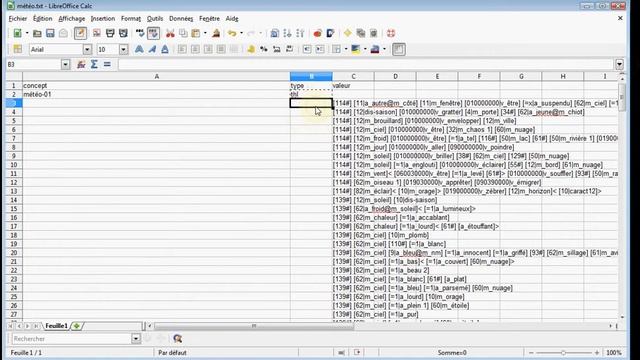640x360 pixels.
Task: Click the Cut scissors icon
Action: pyautogui.click(x=170, y=33)
